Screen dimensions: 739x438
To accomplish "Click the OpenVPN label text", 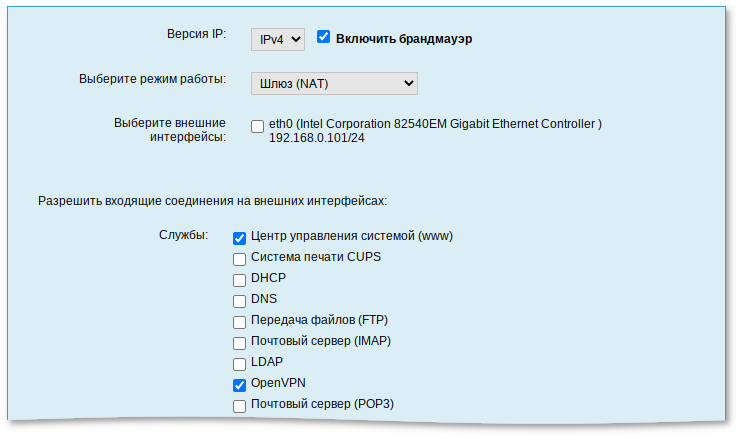I will click(x=278, y=384).
